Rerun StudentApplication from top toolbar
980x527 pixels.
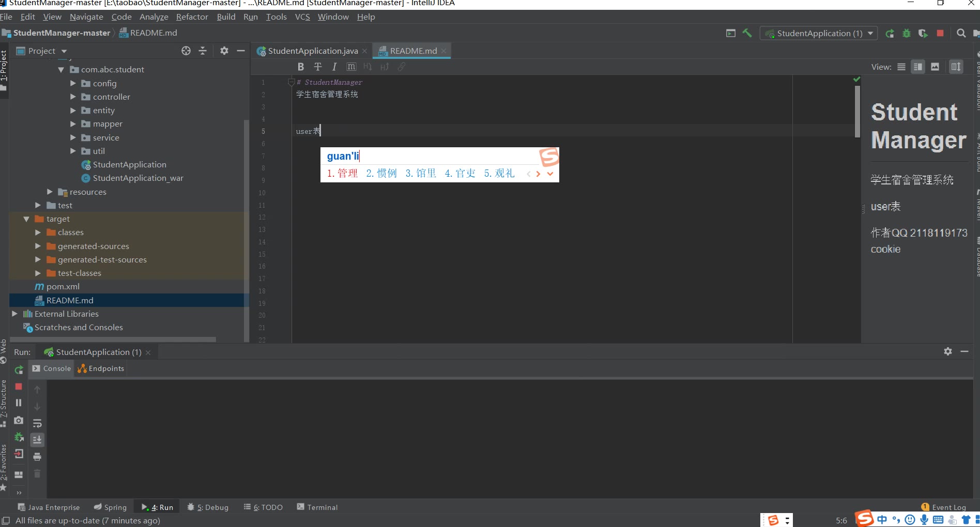(x=890, y=34)
